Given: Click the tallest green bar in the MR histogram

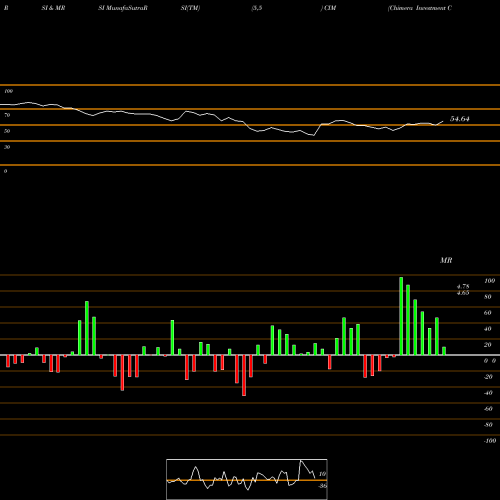Looking at the screenshot, I should pos(401,316).
